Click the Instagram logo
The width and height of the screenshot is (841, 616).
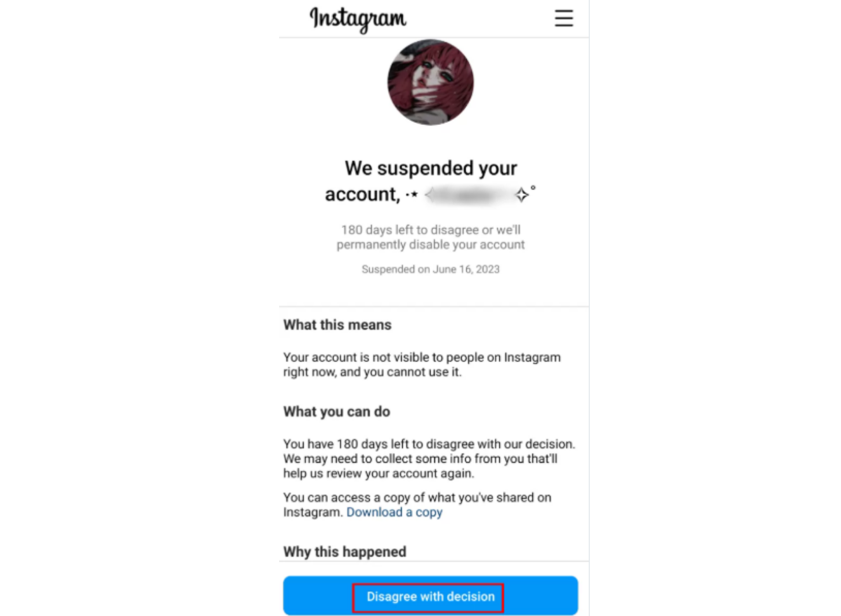point(358,19)
